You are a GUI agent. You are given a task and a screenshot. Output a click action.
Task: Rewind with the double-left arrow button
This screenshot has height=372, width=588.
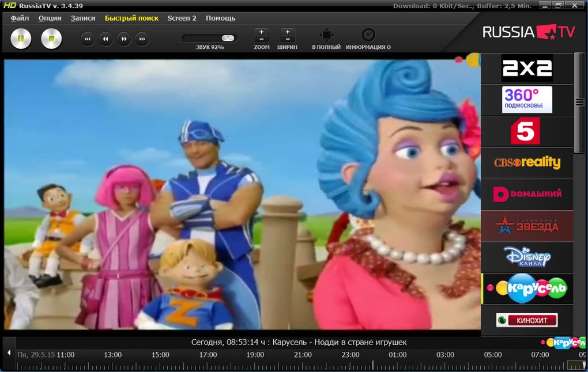pyautogui.click(x=105, y=39)
